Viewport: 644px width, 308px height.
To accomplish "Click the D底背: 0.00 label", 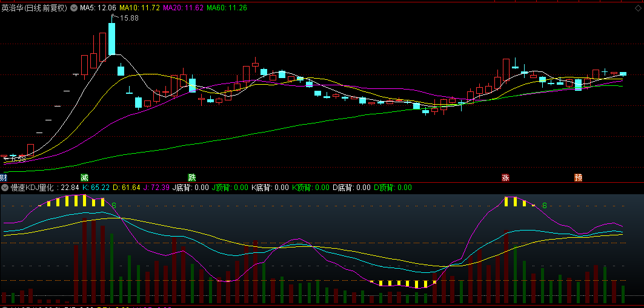I will (x=351, y=188).
